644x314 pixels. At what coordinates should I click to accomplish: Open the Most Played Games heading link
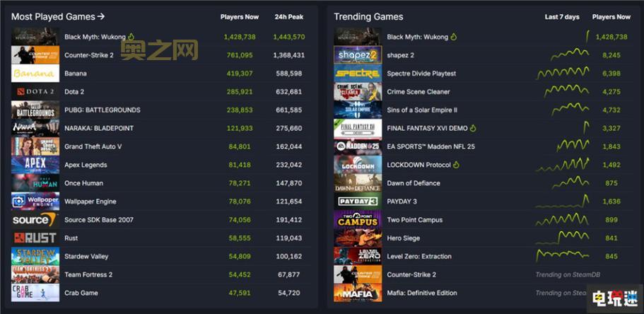point(58,16)
